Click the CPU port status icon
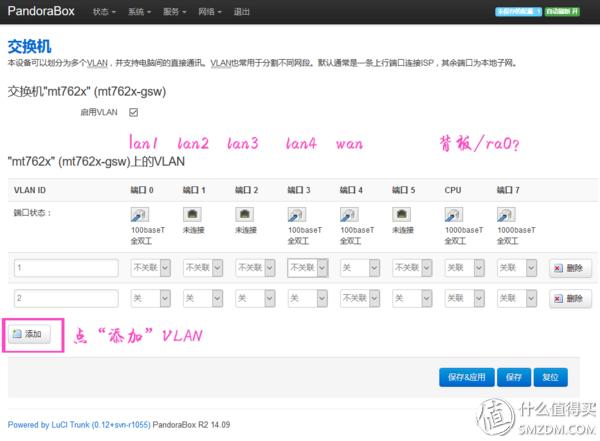Viewport: 600px width, 441px height. [453, 214]
